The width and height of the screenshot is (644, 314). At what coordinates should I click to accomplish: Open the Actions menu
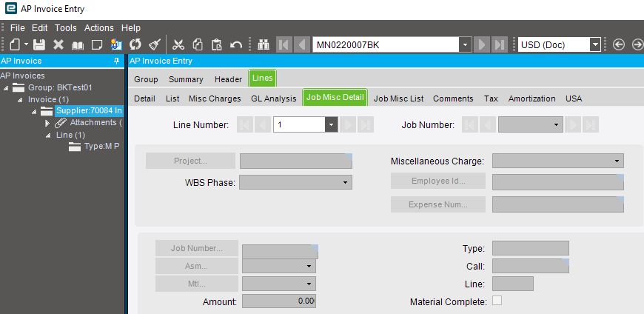tap(99, 28)
